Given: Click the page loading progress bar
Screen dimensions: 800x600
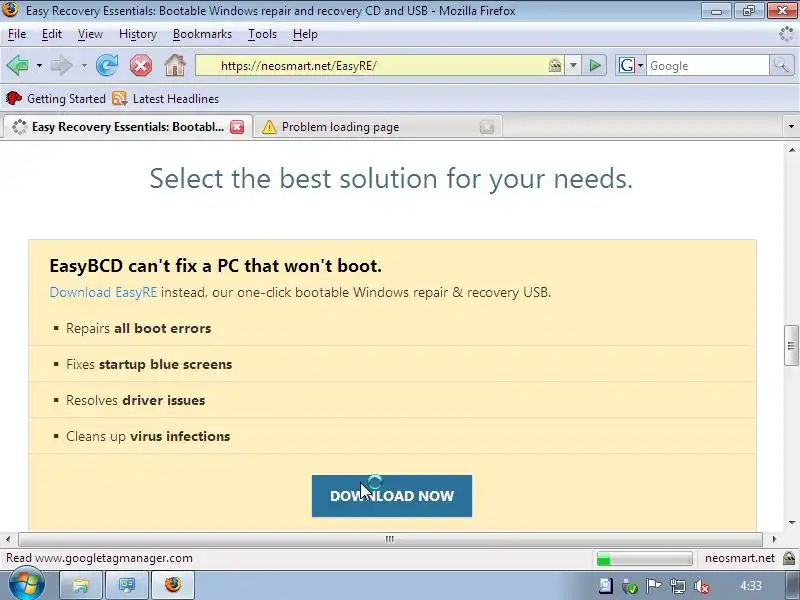Looking at the screenshot, I should pyautogui.click(x=644, y=559).
